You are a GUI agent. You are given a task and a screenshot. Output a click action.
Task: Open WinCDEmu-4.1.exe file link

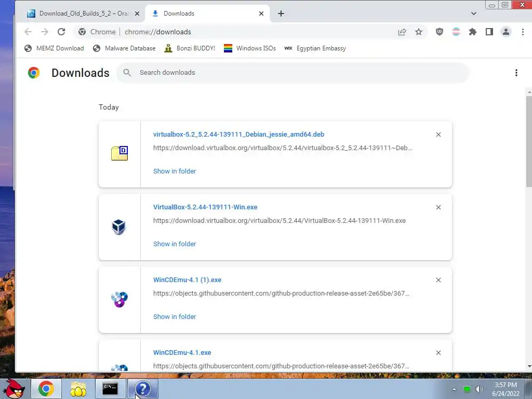182,353
